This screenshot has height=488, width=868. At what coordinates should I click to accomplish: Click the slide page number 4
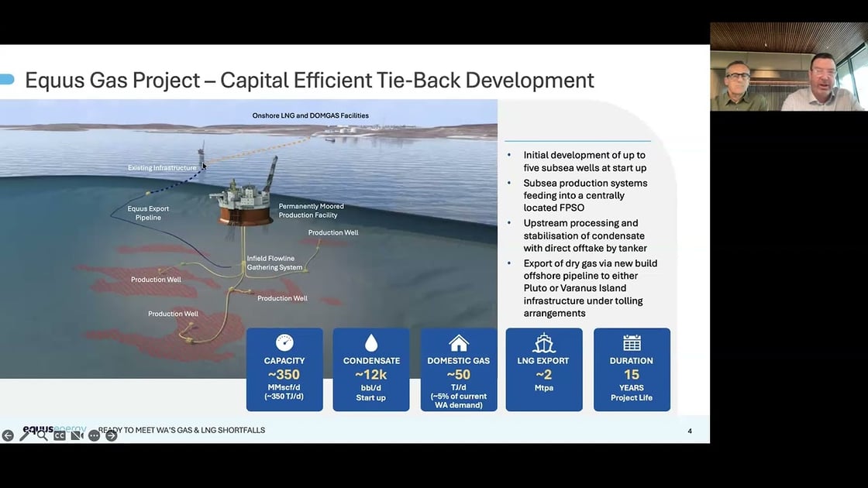(x=690, y=431)
